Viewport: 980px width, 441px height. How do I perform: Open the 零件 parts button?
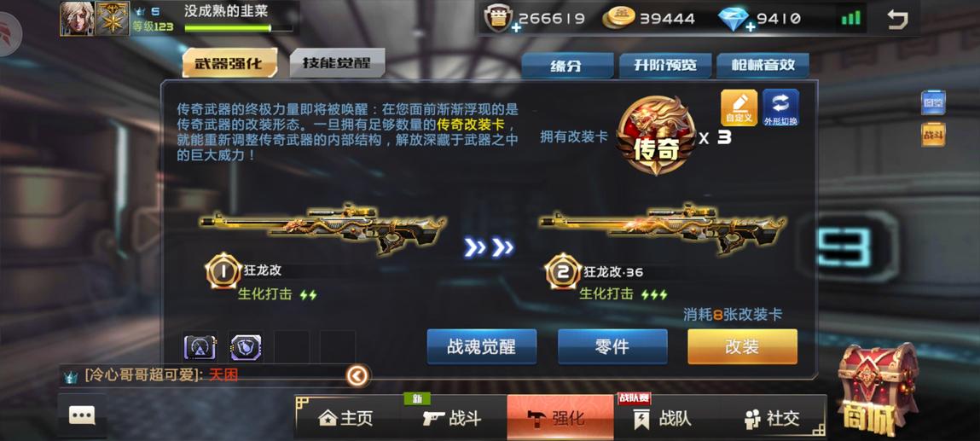tap(612, 346)
